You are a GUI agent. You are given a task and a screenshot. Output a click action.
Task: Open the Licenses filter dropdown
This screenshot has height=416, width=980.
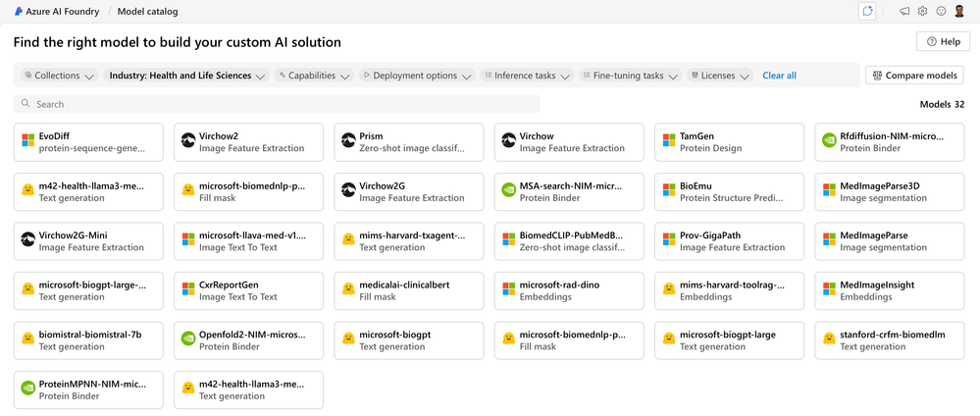tap(720, 76)
